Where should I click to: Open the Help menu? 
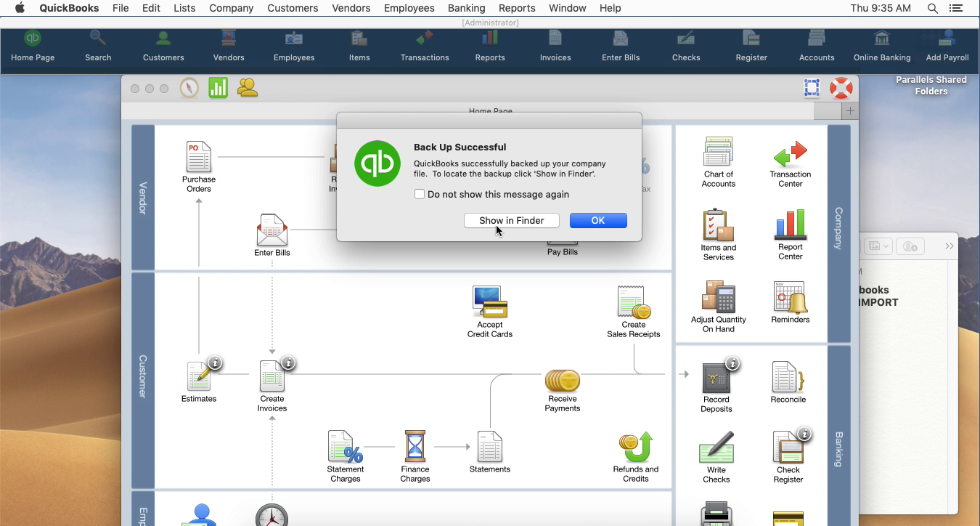[x=610, y=8]
